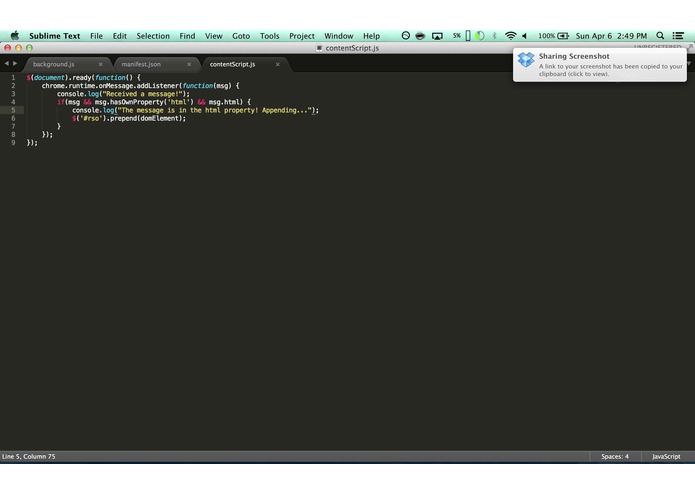Click the chrome.runtime.onMessage.addListener line

(x=141, y=86)
